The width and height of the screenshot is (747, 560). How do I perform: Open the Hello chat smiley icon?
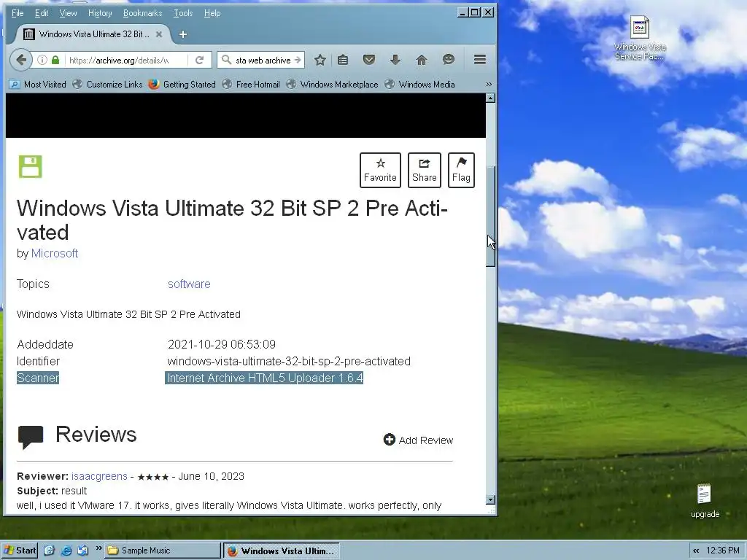449,60
